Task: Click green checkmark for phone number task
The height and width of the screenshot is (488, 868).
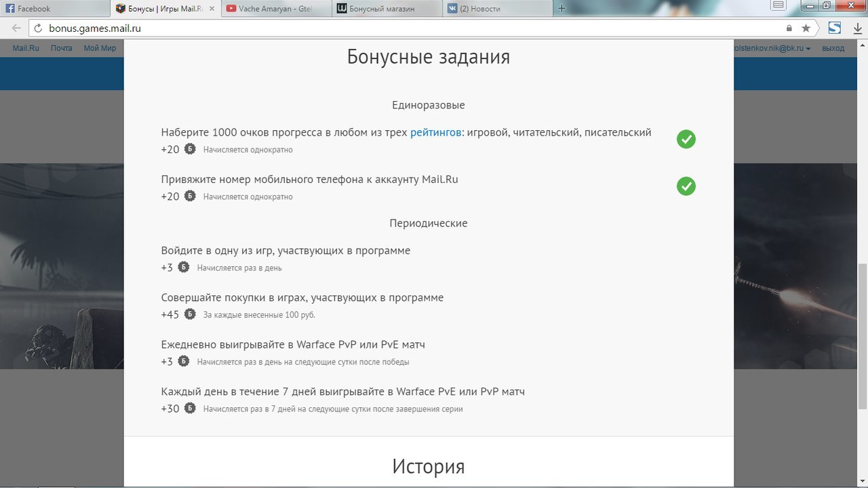Action: (x=686, y=186)
